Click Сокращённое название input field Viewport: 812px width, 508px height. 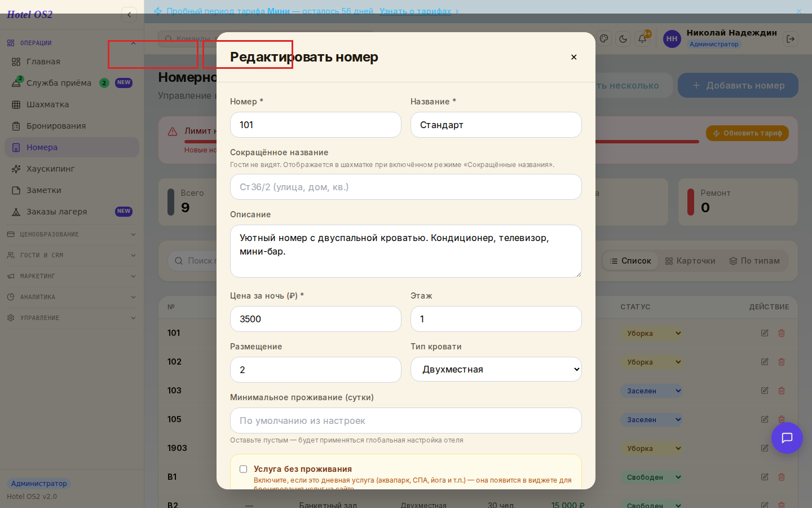coord(406,187)
